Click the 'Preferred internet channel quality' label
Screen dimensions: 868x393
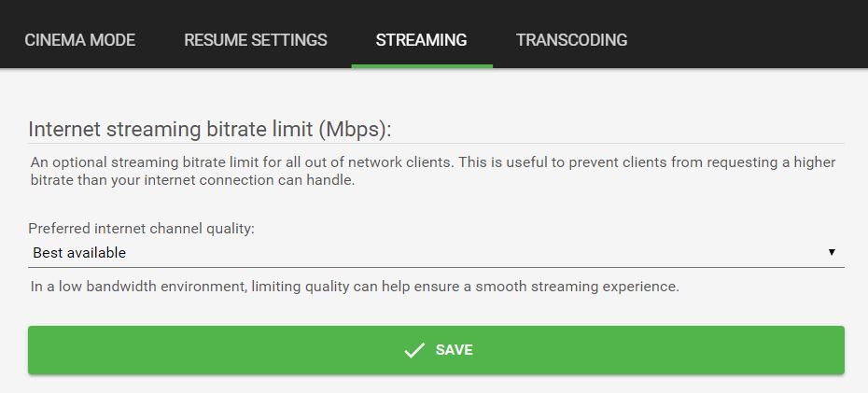(141, 228)
